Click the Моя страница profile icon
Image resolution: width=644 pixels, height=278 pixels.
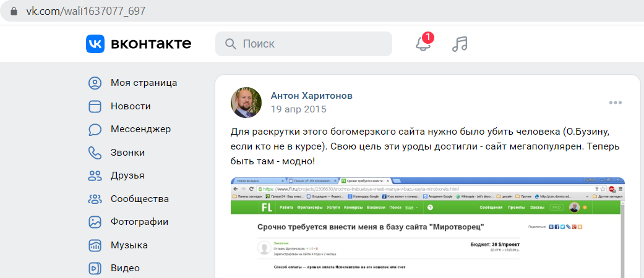[95, 83]
